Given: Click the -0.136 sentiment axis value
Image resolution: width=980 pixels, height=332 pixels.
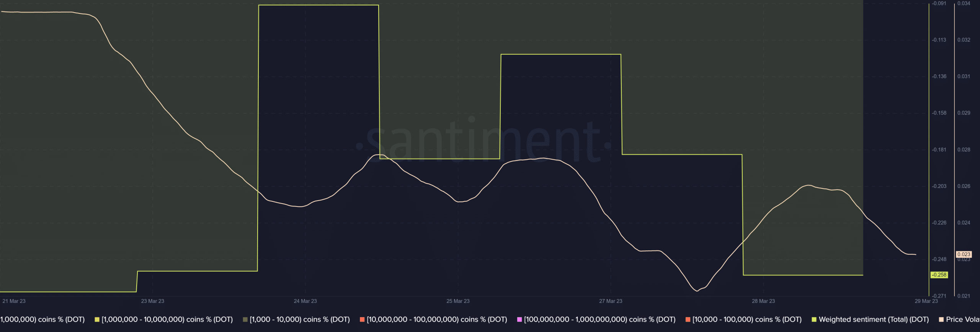Looking at the screenshot, I should 939,77.
